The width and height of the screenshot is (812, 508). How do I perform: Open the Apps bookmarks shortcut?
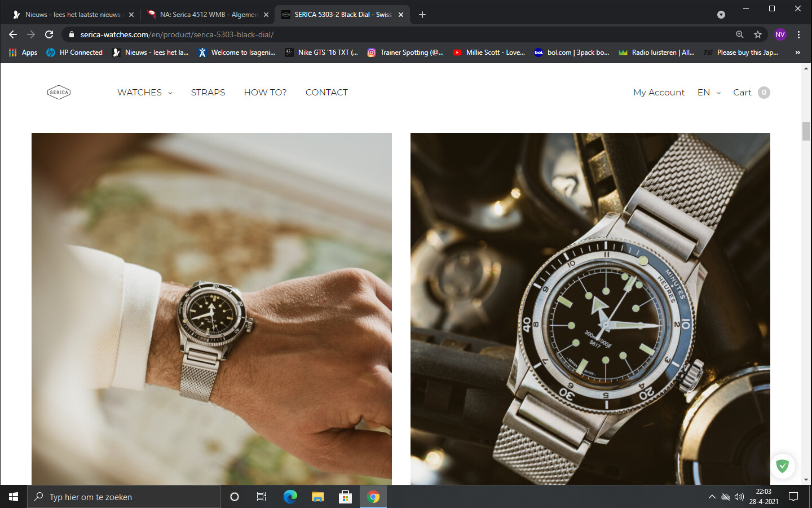click(x=23, y=52)
